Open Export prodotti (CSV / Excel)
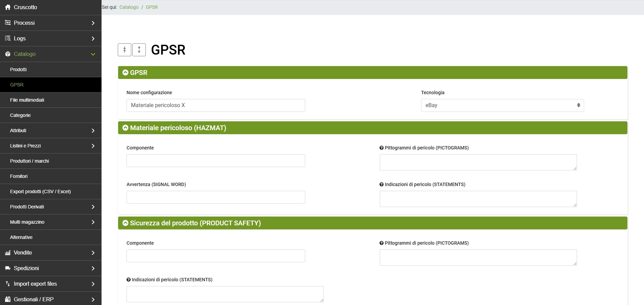The height and width of the screenshot is (305, 644). click(x=40, y=191)
